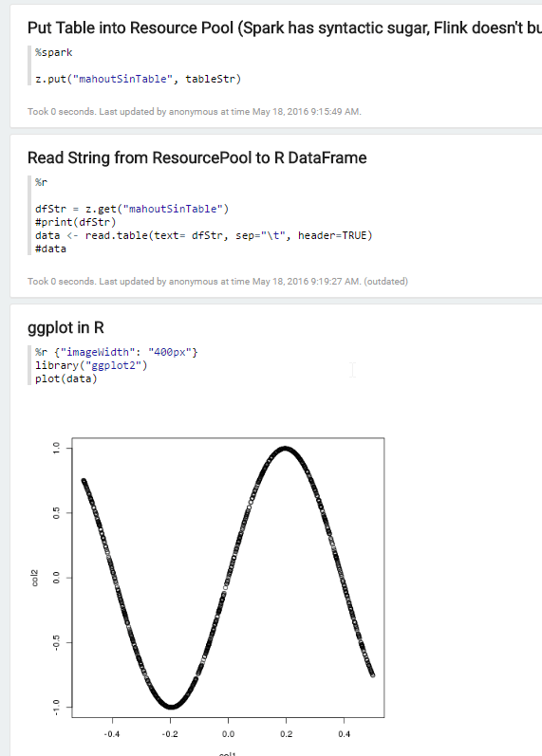Place cursor on the library("ggplot2") line
The width and height of the screenshot is (542, 756).
(x=91, y=365)
